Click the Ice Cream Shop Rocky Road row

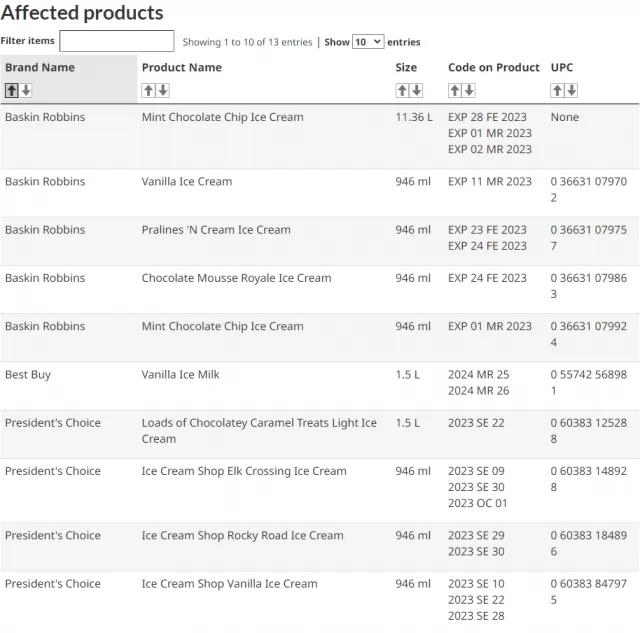pos(320,547)
